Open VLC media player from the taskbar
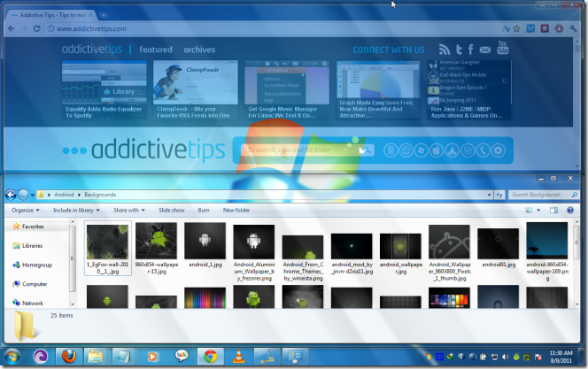Image resolution: width=588 pixels, height=369 pixels. tap(238, 357)
